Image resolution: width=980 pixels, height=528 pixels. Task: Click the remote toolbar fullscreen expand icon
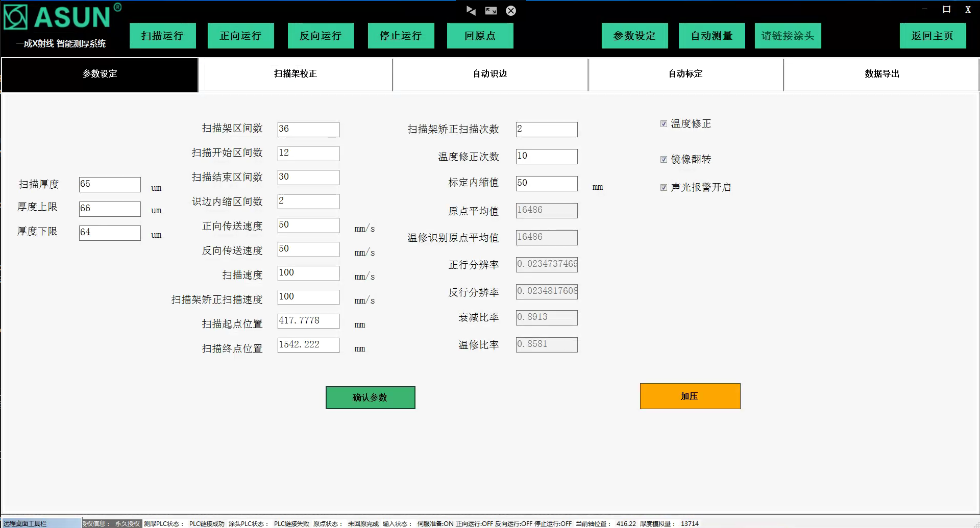[491, 11]
